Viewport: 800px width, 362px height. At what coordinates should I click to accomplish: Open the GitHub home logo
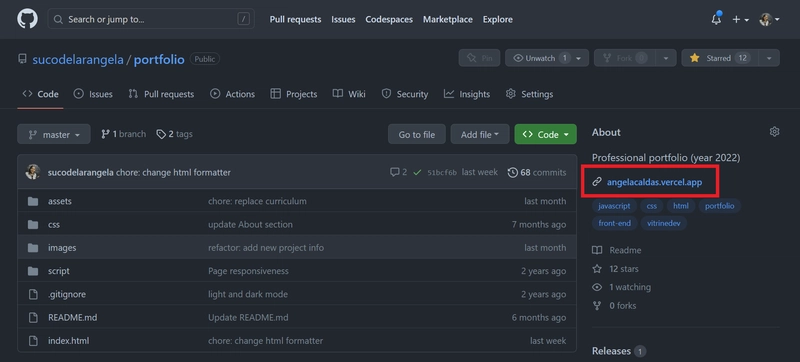(27, 19)
